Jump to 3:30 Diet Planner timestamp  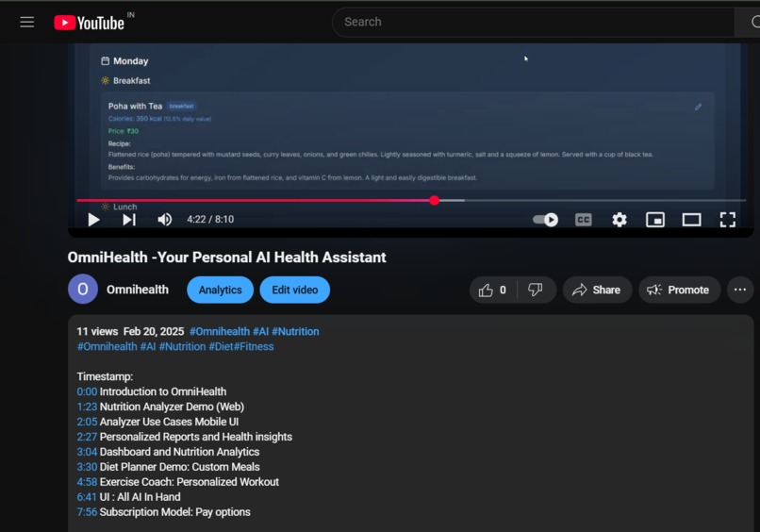pyautogui.click(x=87, y=467)
